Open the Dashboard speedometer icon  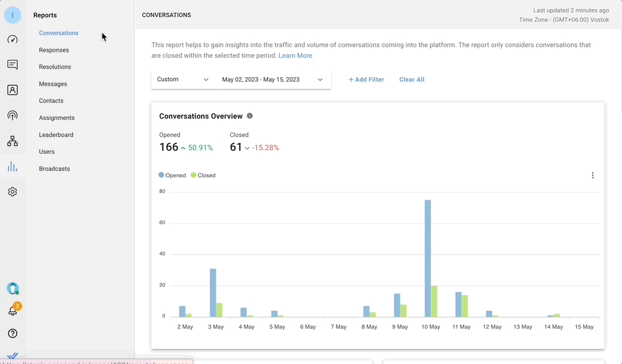[x=12, y=39]
